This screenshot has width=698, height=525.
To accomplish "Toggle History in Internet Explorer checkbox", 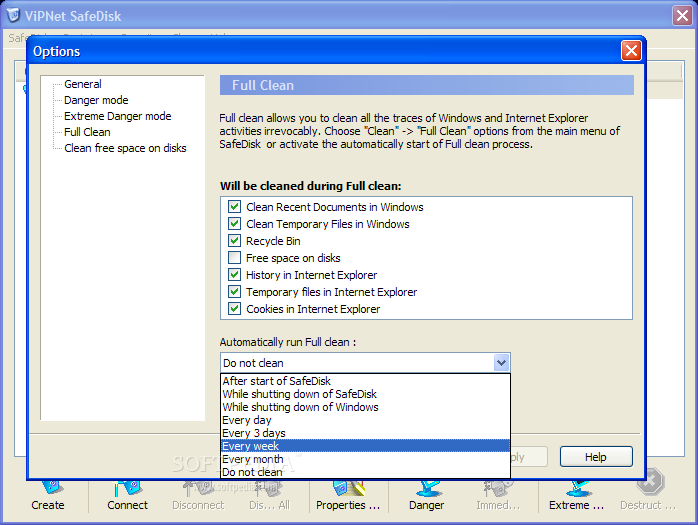I will click(235, 275).
